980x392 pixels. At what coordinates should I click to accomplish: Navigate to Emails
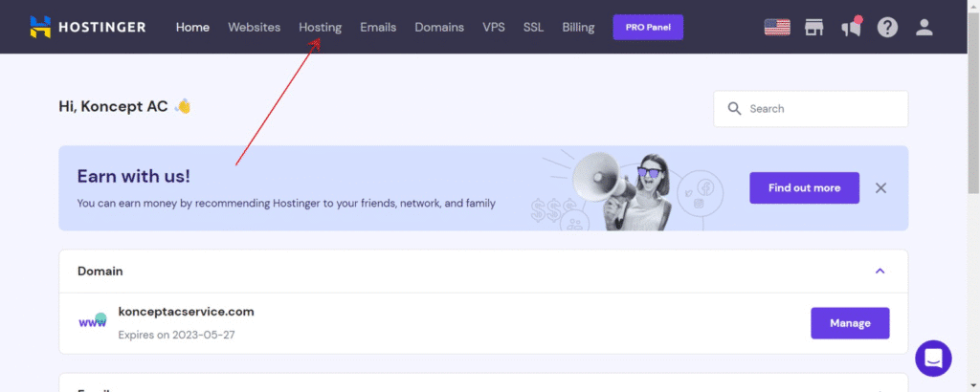pos(378,28)
